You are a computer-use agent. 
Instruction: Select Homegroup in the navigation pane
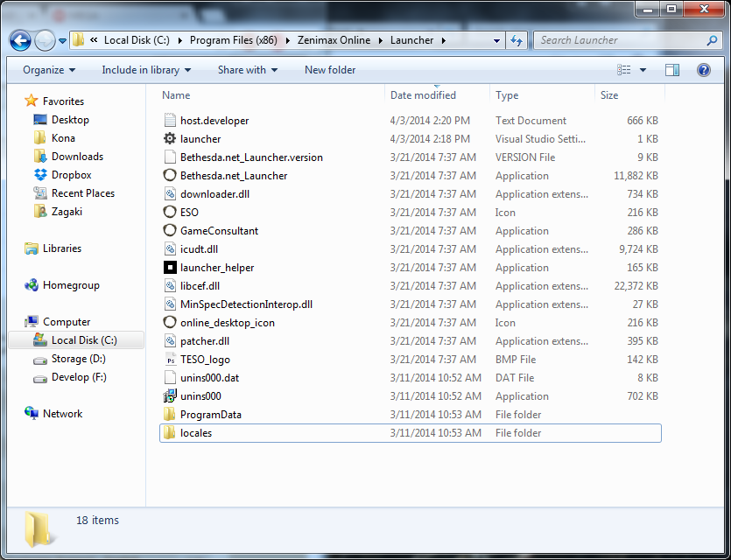pos(62,285)
